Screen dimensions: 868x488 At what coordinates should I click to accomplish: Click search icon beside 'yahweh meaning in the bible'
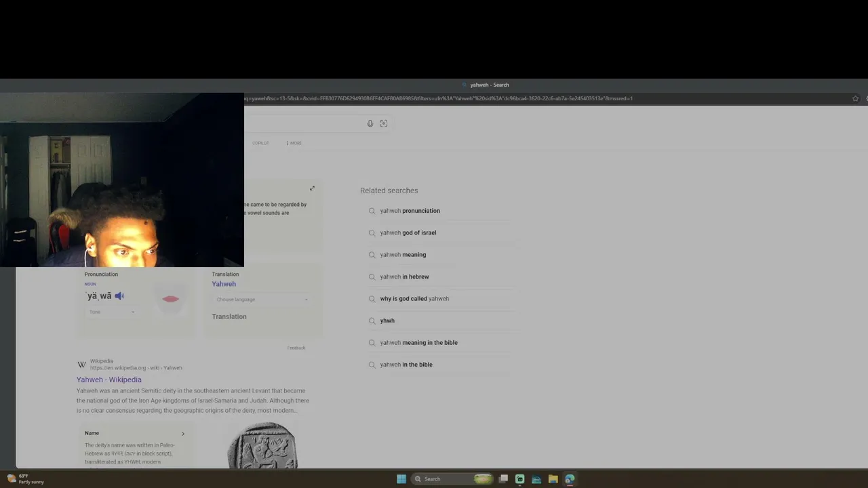click(372, 343)
